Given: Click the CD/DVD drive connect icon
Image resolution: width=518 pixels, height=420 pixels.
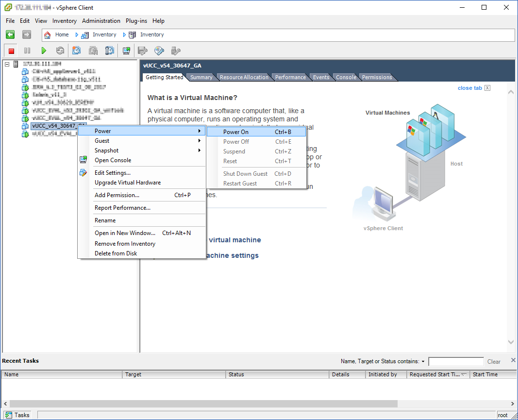Looking at the screenshot, I should click(x=159, y=50).
